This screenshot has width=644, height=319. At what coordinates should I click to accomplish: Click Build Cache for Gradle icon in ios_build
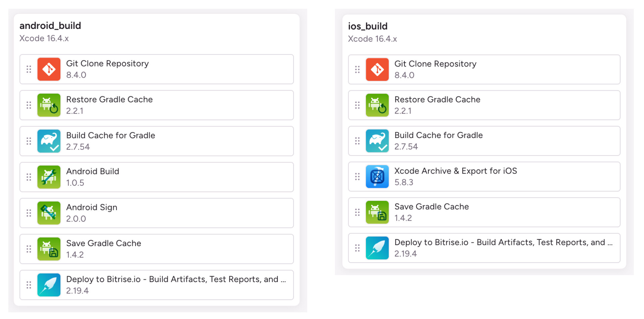pos(377,141)
